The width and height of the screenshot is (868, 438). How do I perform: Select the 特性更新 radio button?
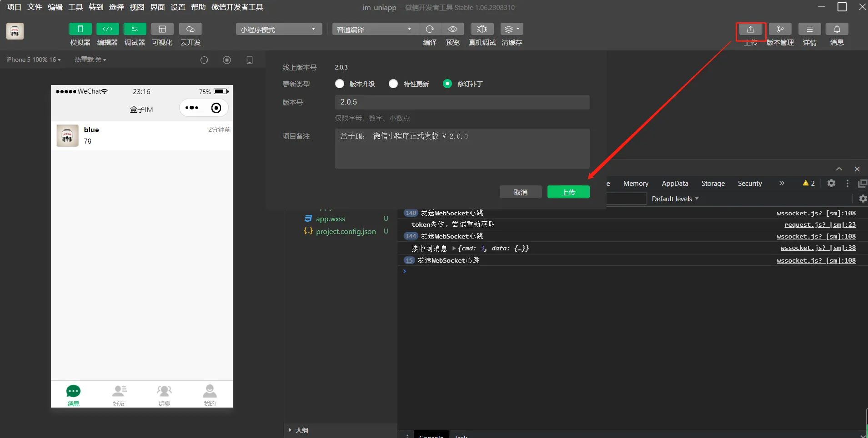point(393,84)
